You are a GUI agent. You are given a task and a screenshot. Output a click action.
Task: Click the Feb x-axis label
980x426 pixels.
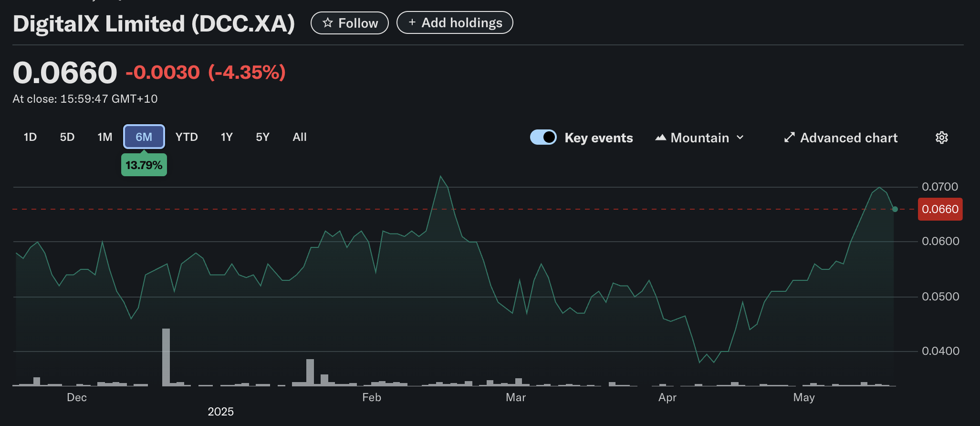point(372,397)
